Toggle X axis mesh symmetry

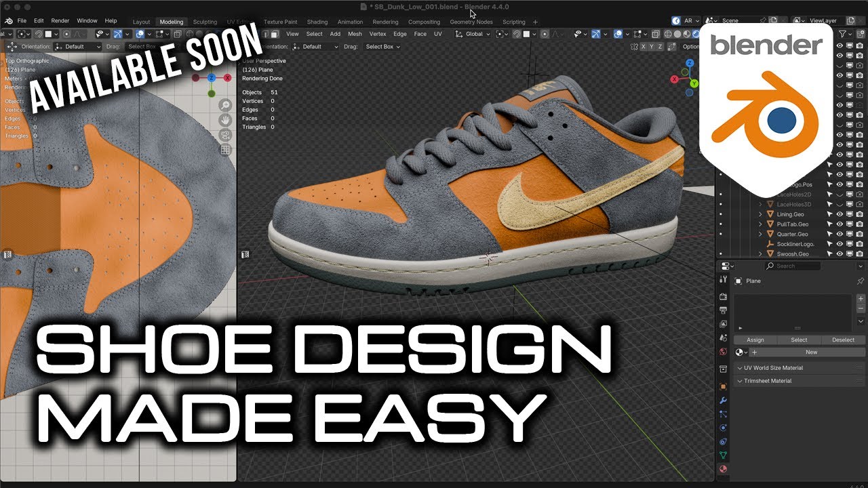click(644, 47)
